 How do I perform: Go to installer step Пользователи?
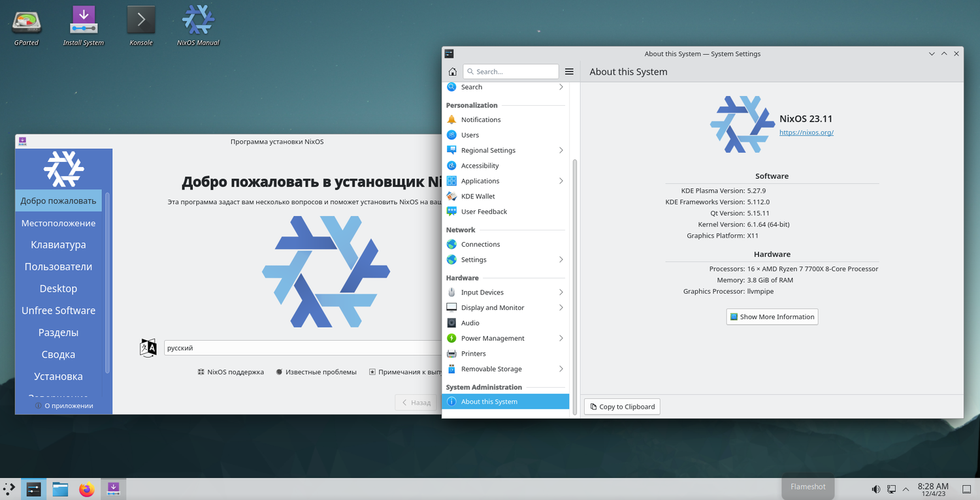pos(59,267)
